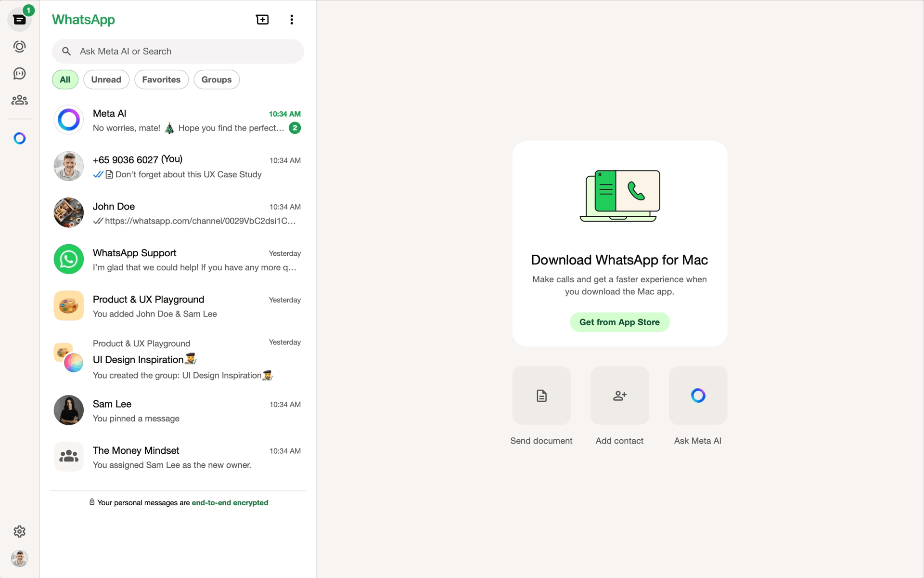Screen dimensions: 924x578
Task: Click lock icon beside encryption notice
Action: 92,502
